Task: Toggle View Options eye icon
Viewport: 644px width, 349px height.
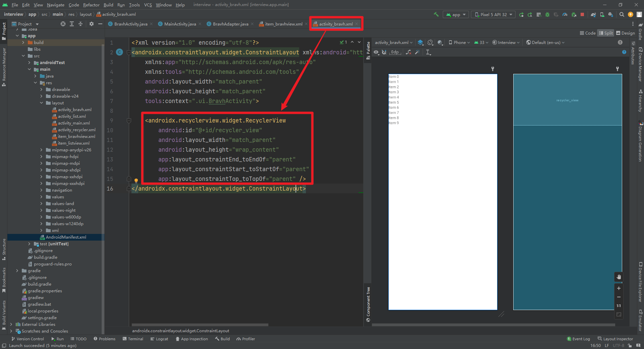Action: pos(376,52)
